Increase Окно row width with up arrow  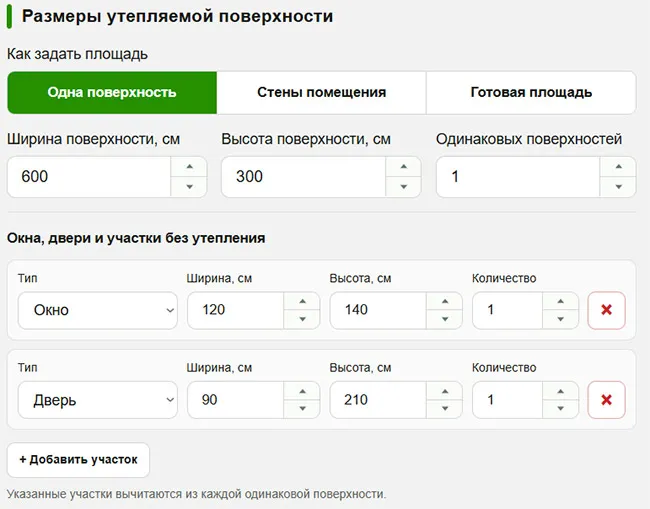pyautogui.click(x=302, y=301)
